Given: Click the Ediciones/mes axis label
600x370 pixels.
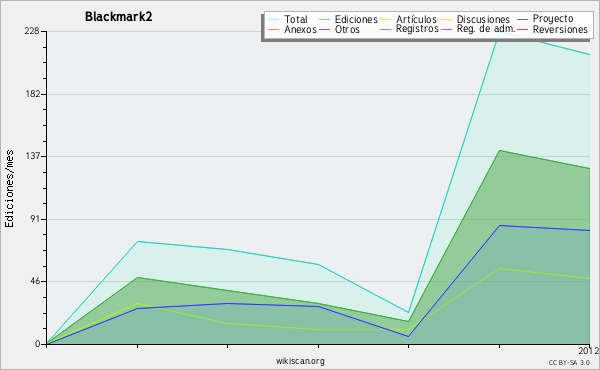Looking at the screenshot, I should [9, 189].
